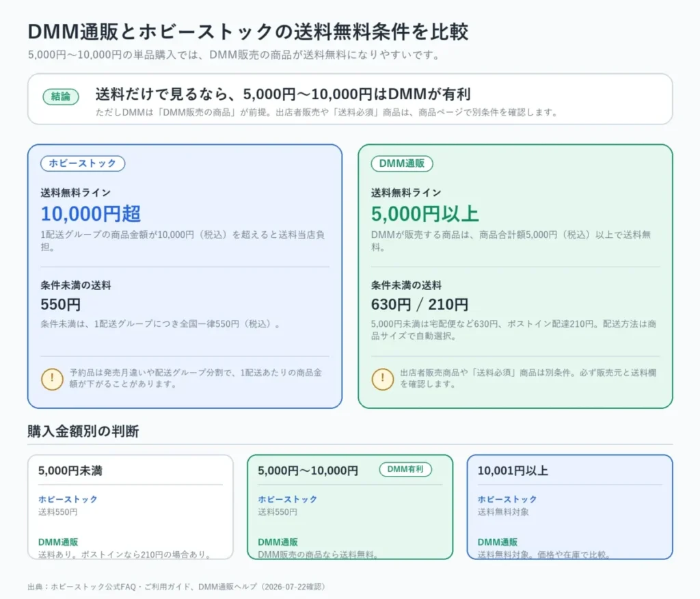Click the 10,001円以上 card heading
Image resolution: width=700 pixels, height=599 pixels.
[x=513, y=471]
